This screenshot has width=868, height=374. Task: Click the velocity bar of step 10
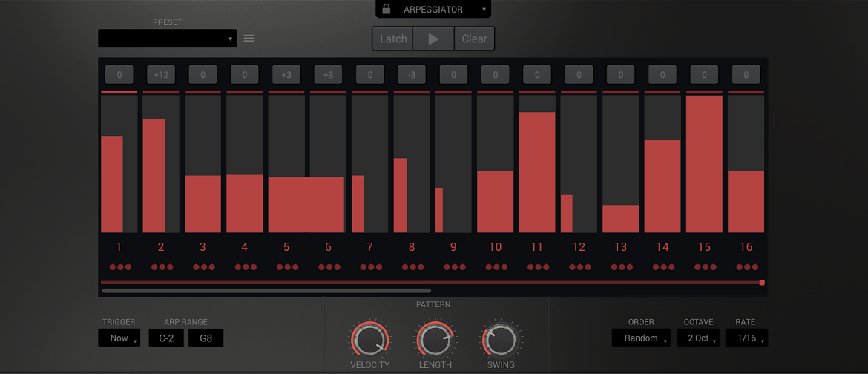click(x=496, y=202)
